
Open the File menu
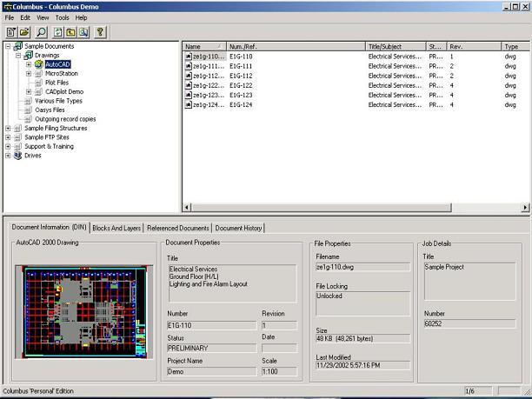tap(10, 17)
